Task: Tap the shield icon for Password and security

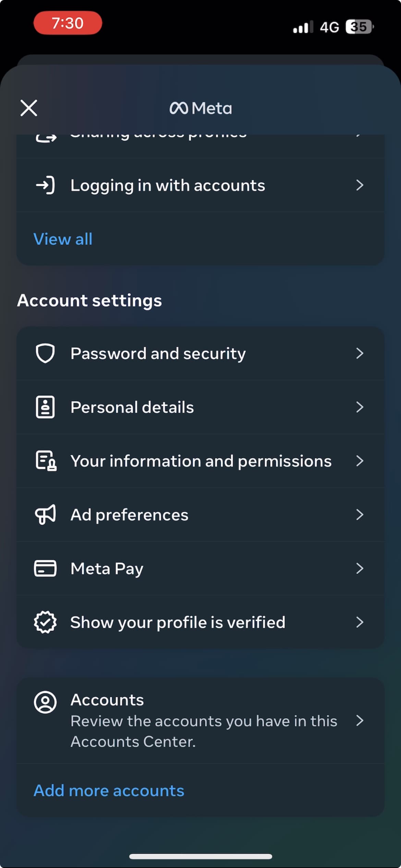Action: click(45, 353)
